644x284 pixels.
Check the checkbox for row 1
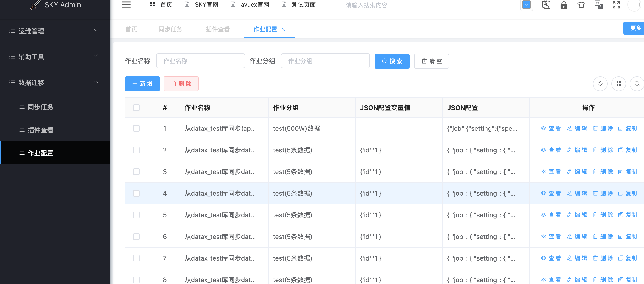point(136,128)
